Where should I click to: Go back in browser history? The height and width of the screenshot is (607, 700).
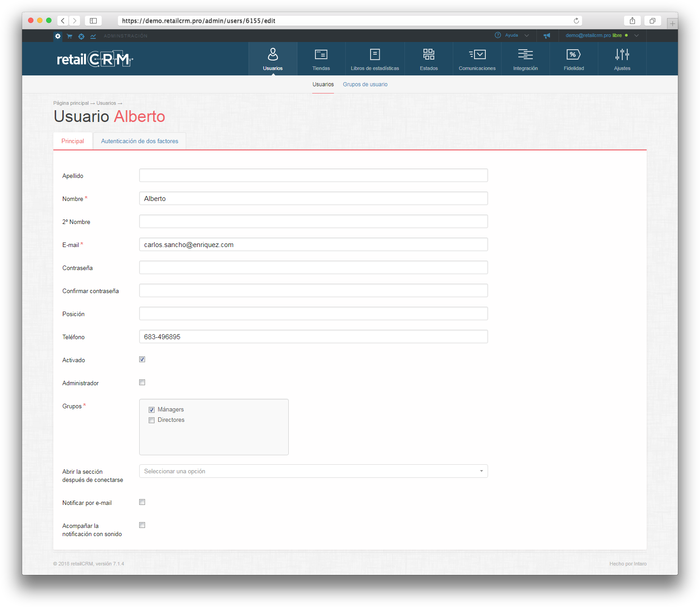(x=63, y=21)
